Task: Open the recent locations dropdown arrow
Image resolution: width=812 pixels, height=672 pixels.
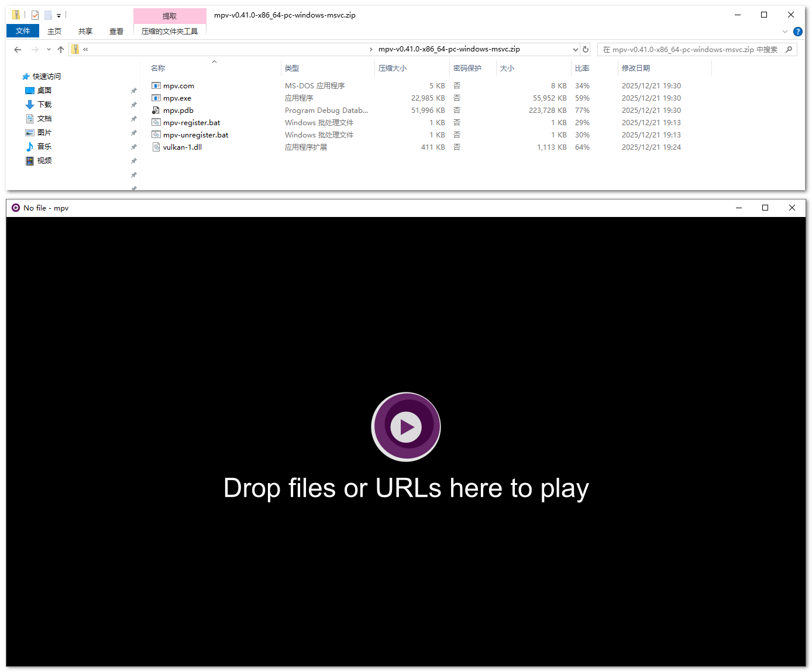Action: pos(49,50)
